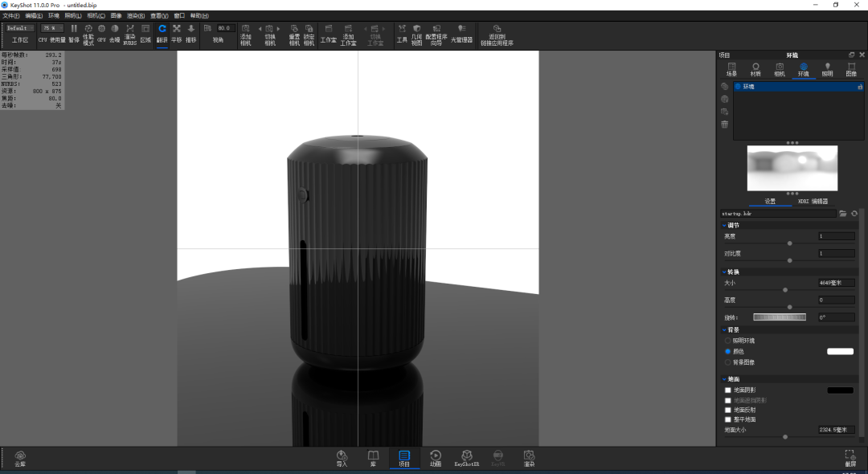Open light manager (光管理器)
The width and height of the screenshot is (868, 474).
click(x=461, y=33)
